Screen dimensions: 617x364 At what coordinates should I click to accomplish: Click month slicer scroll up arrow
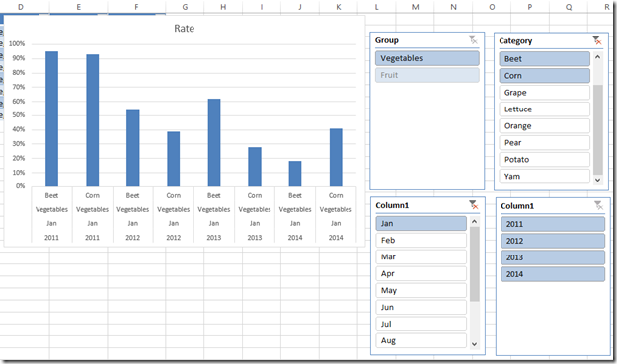click(474, 222)
